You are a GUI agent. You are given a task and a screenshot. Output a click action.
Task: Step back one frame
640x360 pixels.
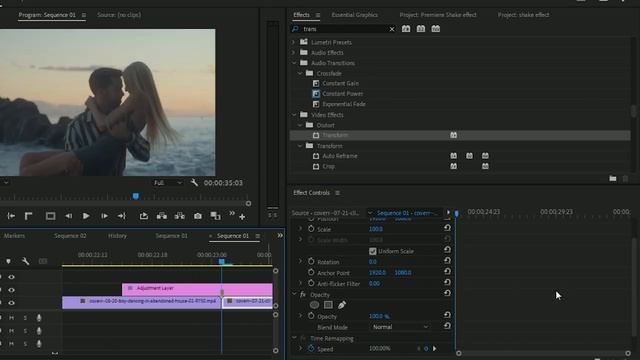tap(68, 216)
